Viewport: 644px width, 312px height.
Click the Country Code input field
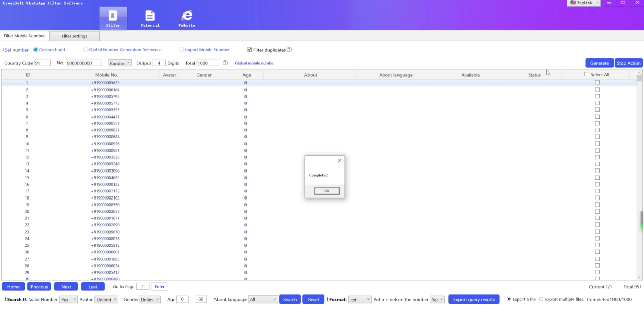pyautogui.click(x=42, y=63)
